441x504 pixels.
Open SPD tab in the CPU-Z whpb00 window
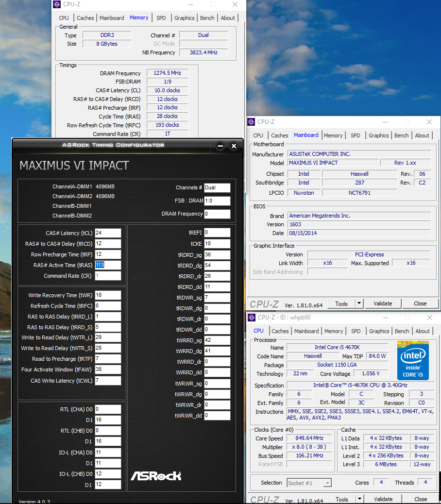356,331
